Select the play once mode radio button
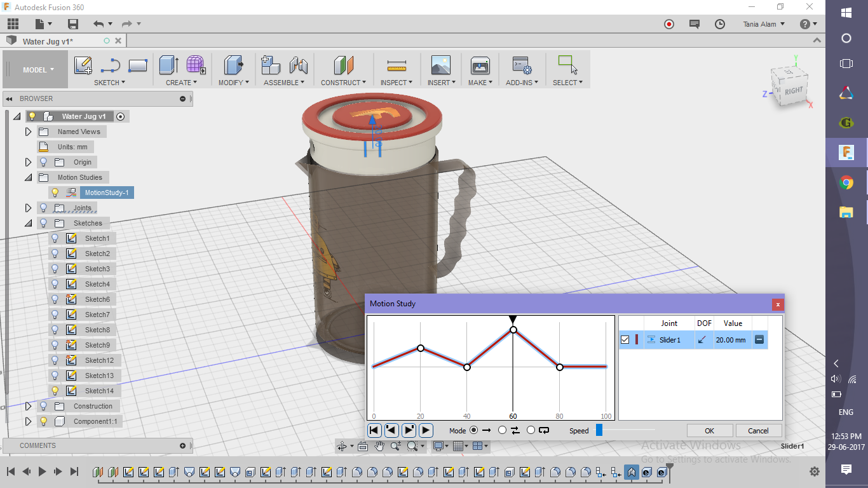This screenshot has width=868, height=488. click(473, 430)
